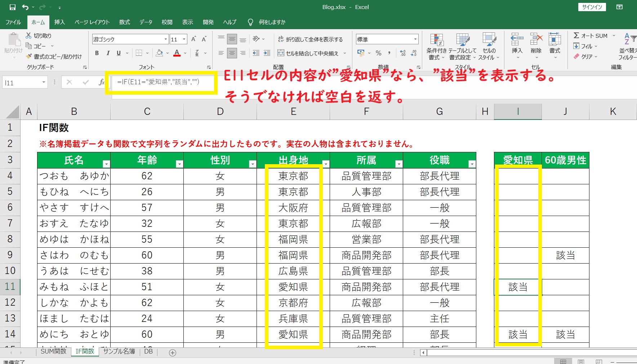Viewport: 637px width, 364px height.
Task: Toggle center horizontal alignment
Action: click(232, 53)
